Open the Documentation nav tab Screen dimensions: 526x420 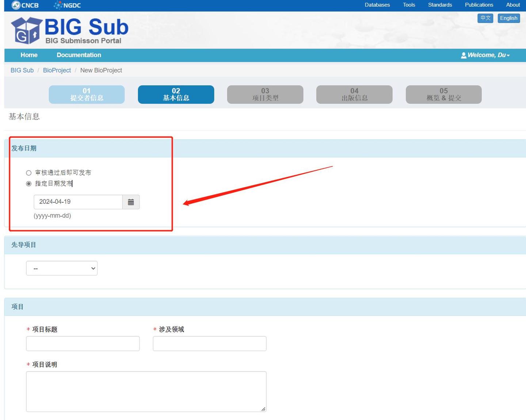click(79, 55)
